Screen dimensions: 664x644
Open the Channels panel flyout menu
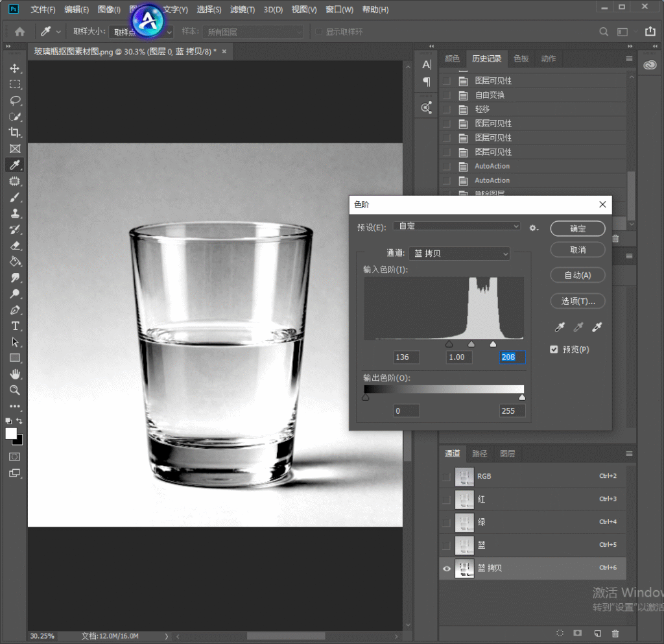point(629,453)
